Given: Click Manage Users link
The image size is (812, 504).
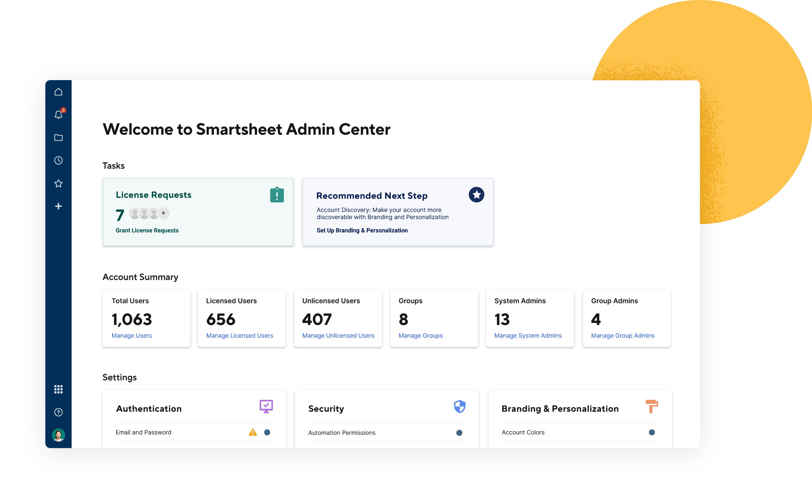Looking at the screenshot, I should (131, 336).
